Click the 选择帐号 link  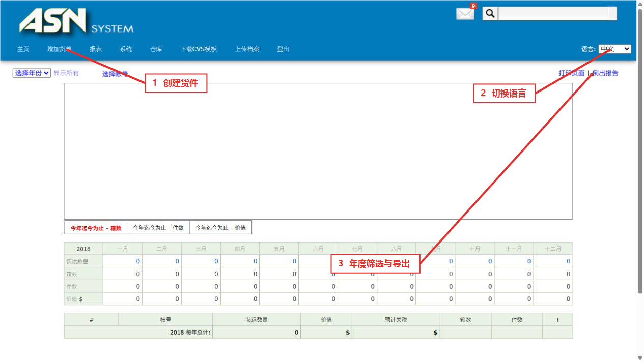pyautogui.click(x=115, y=74)
